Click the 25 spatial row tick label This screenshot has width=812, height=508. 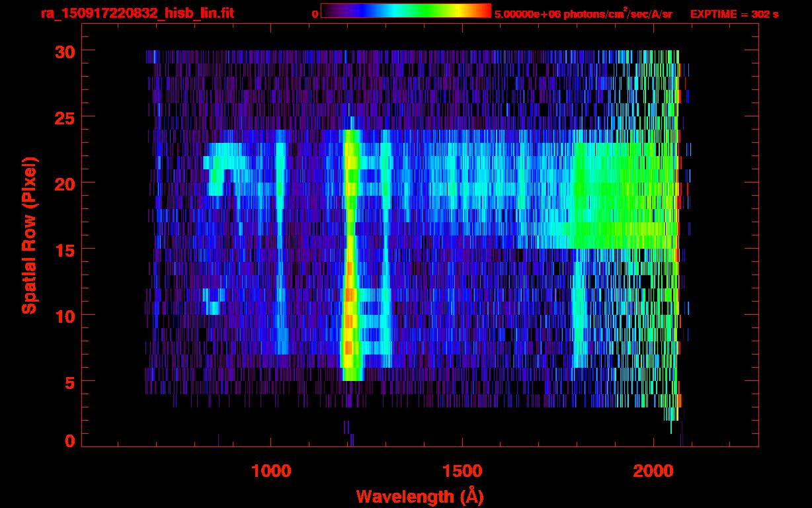pyautogui.click(x=65, y=117)
